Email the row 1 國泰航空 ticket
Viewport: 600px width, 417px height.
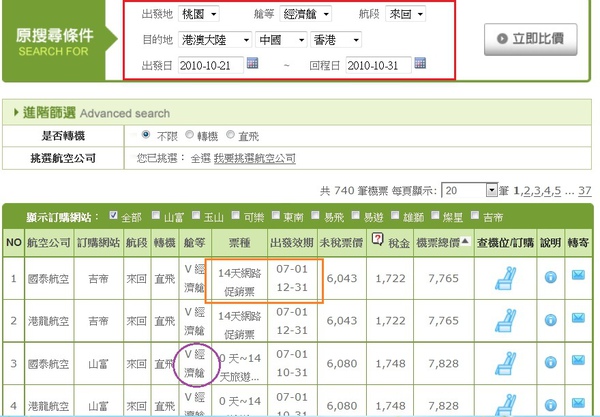(578, 275)
